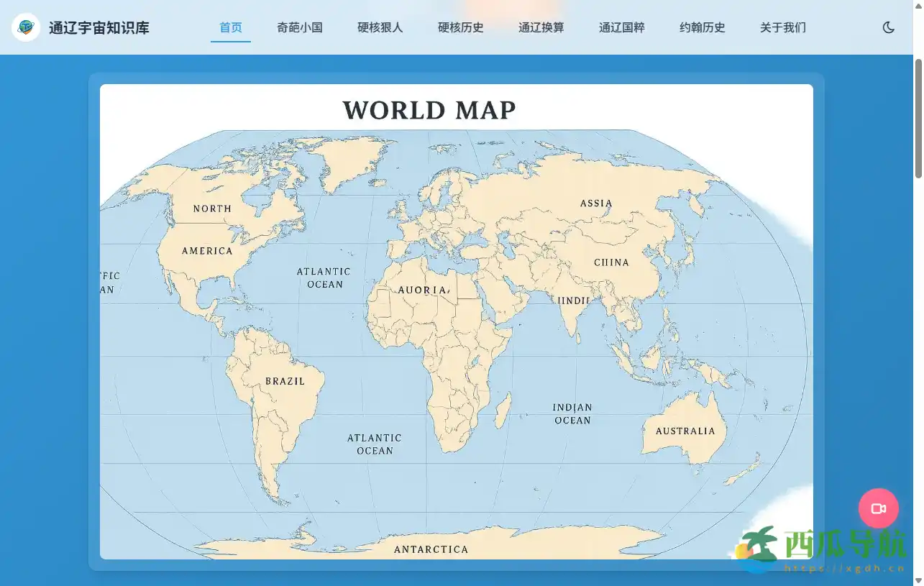
Task: Click the pink video camera button
Action: click(x=878, y=508)
